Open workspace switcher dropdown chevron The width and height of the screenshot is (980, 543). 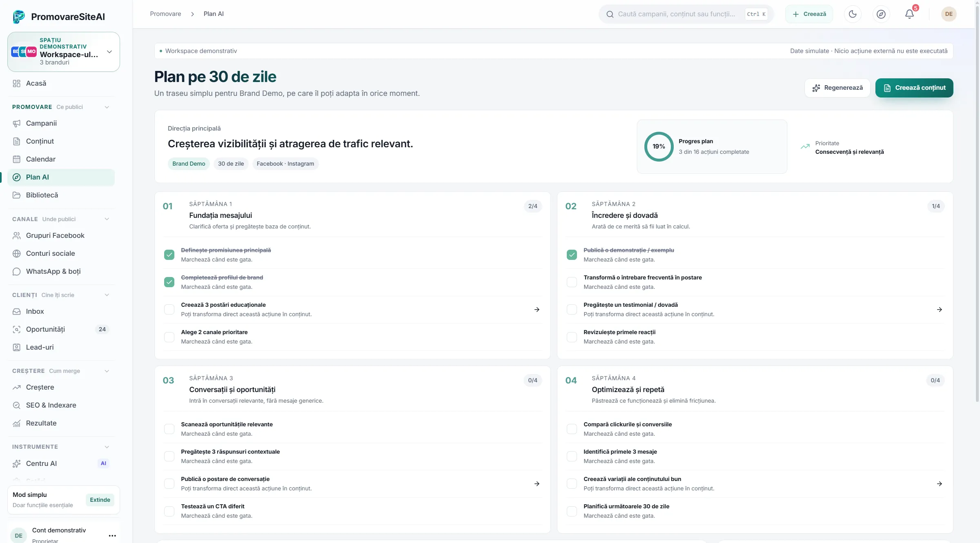pos(109,52)
